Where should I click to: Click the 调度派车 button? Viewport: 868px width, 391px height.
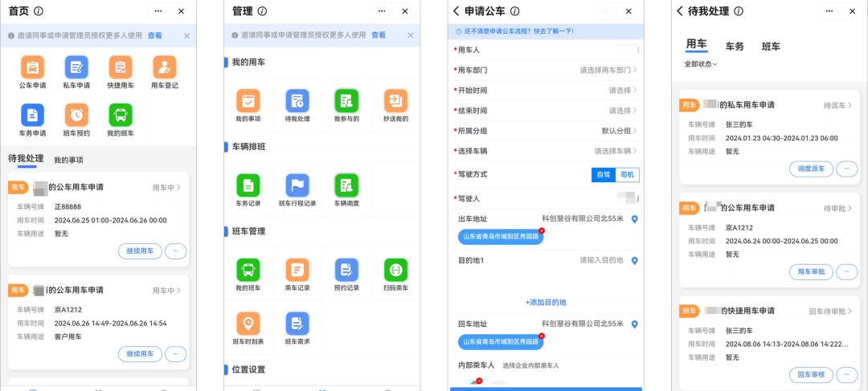coord(811,169)
